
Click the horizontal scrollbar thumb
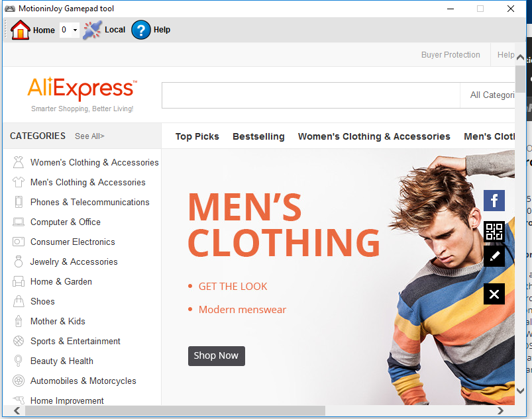point(175,410)
